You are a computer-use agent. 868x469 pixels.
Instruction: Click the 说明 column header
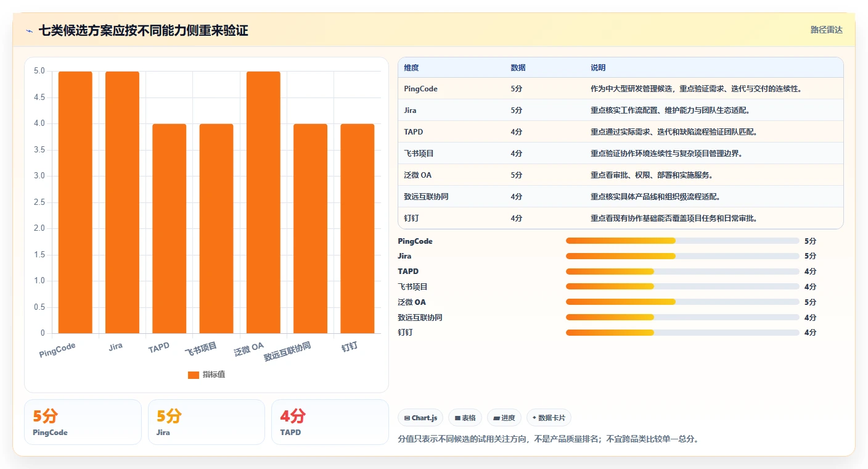tap(598, 68)
